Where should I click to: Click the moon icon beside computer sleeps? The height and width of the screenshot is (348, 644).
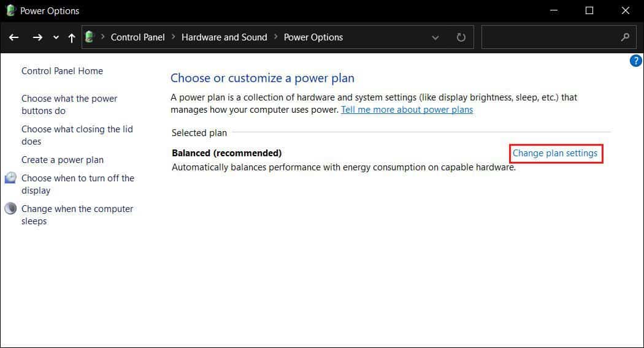coord(10,209)
